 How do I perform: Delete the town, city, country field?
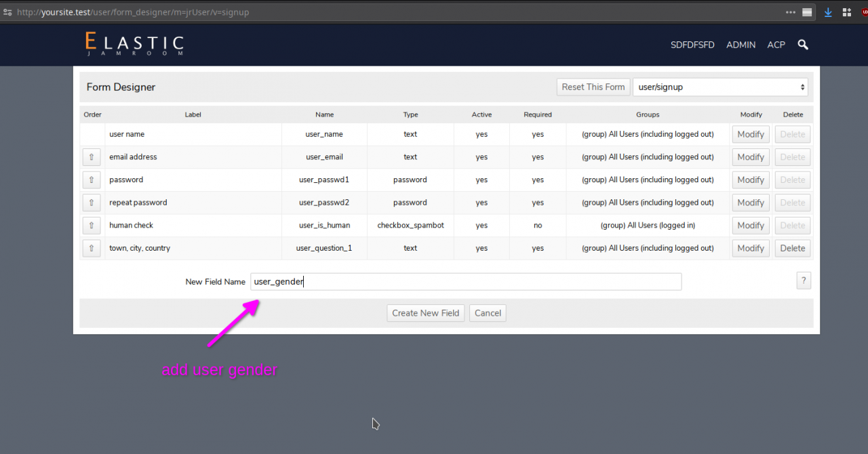click(792, 248)
